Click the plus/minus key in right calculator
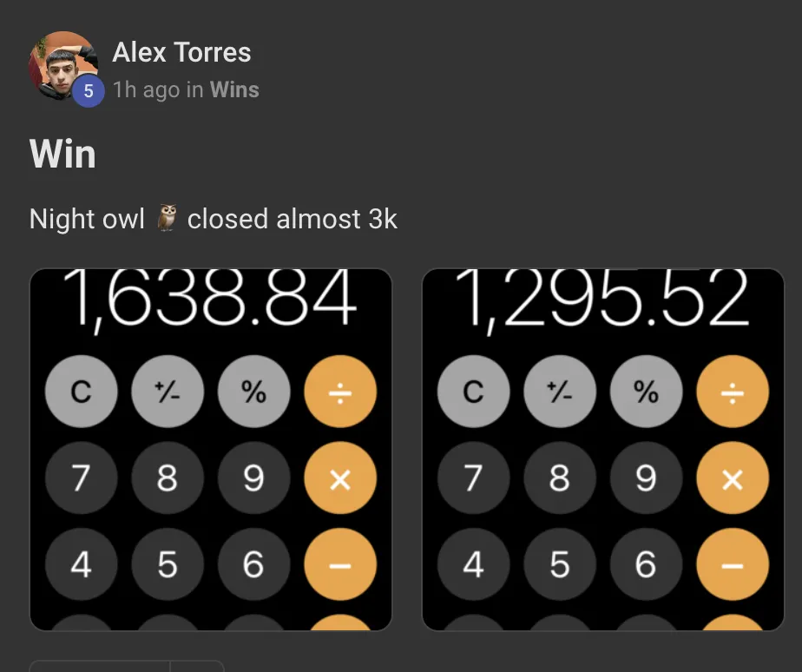Viewport: 802px width, 672px height. click(560, 392)
